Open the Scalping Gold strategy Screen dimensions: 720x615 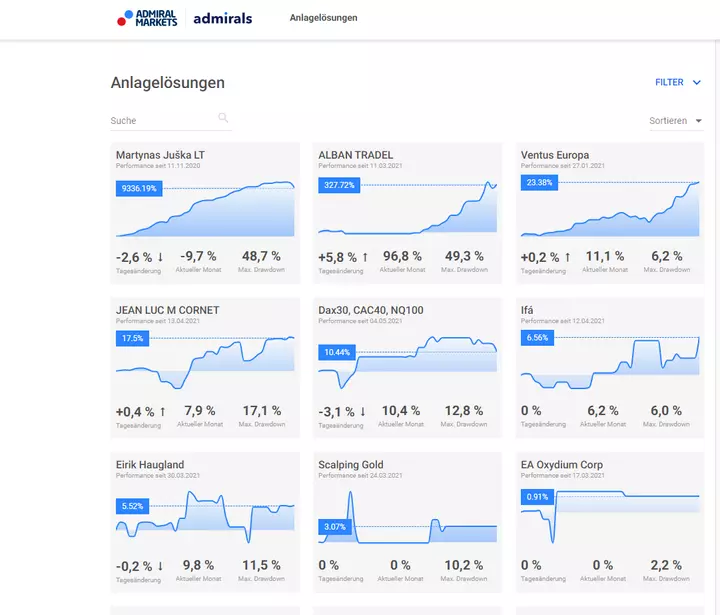point(351,464)
